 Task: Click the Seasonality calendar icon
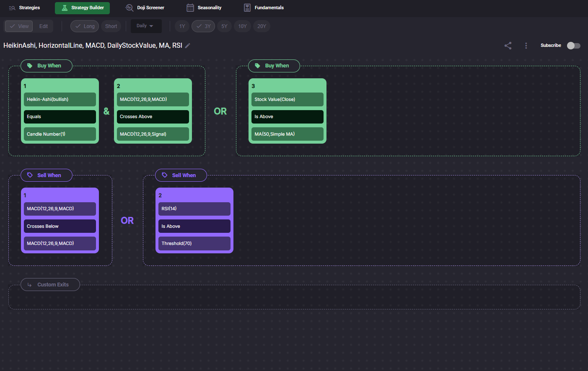pyautogui.click(x=190, y=8)
